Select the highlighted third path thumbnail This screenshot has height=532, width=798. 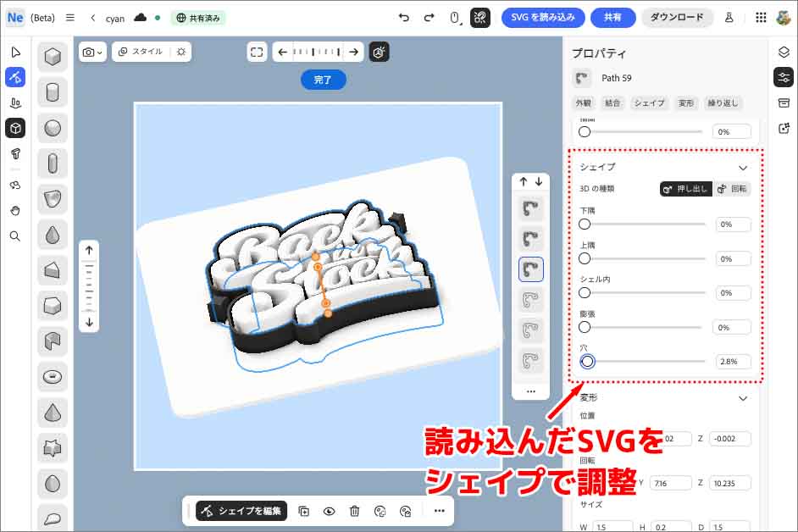(531, 269)
